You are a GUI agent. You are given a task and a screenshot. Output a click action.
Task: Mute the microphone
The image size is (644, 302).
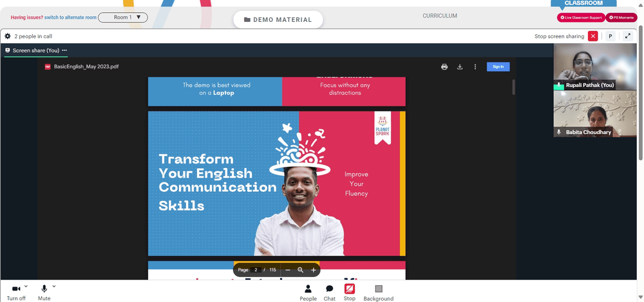tap(44, 294)
